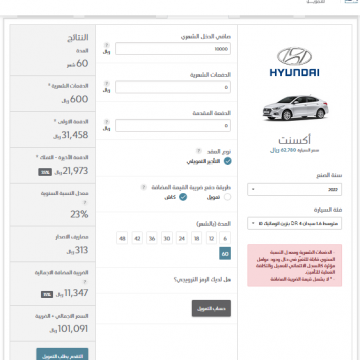The image size is (360, 360).
Task: Click help icon beside down payment field
Action: click(106, 122)
